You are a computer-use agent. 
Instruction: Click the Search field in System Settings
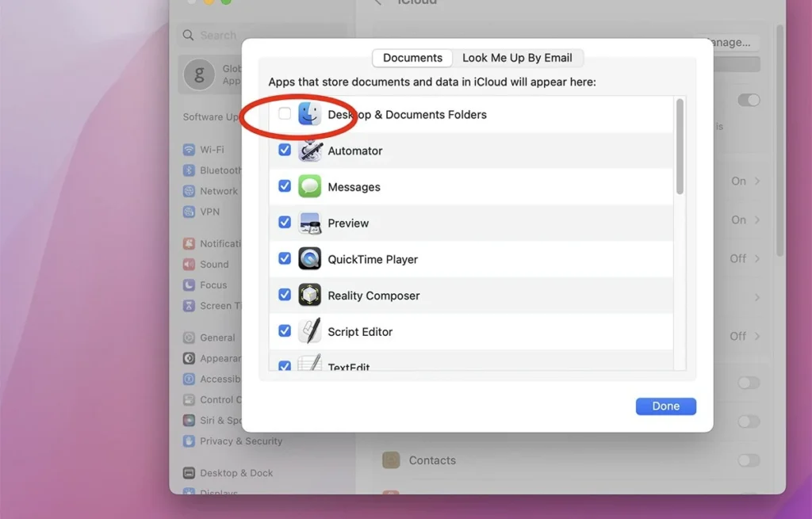pos(262,35)
